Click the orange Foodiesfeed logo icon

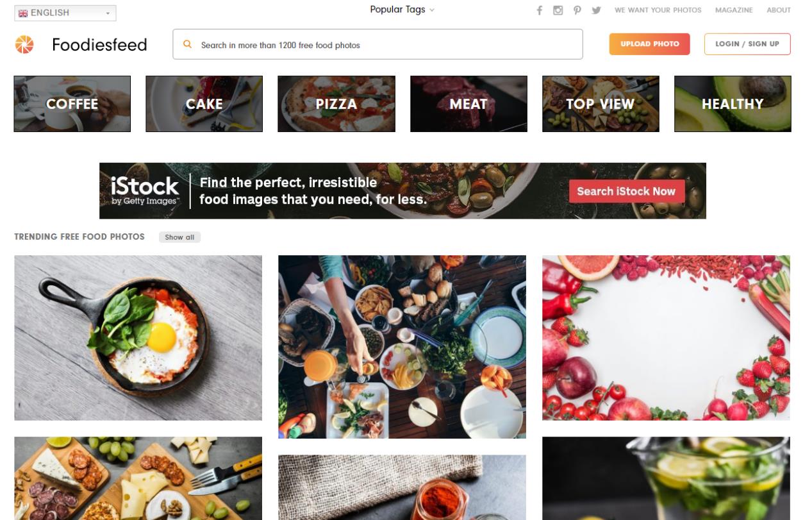pos(24,44)
